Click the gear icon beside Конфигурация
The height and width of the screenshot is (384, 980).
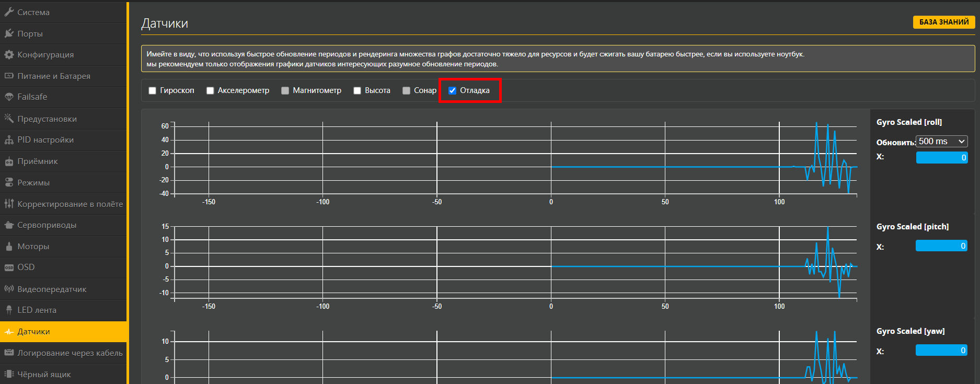tap(9, 54)
